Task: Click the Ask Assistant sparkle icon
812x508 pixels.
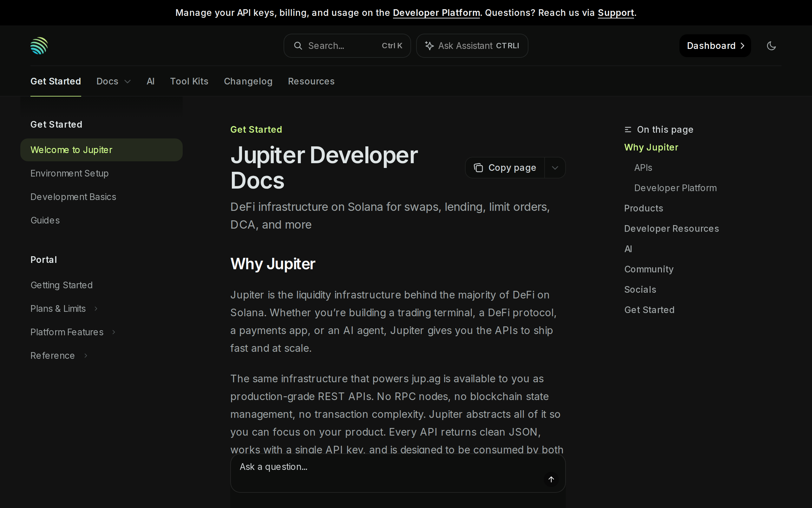Action: 429,46
